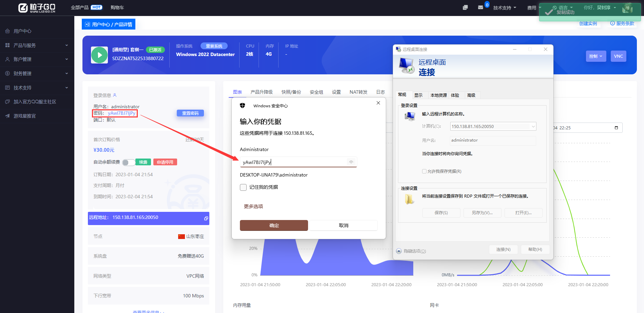The height and width of the screenshot is (313, 644).
Task: Click the 隐藏选项 collapse arrow icon
Action: (399, 251)
